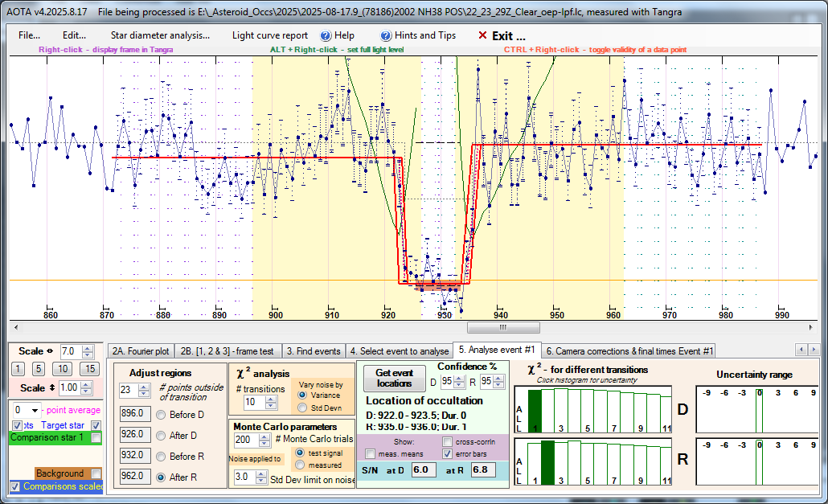
Task: Set horizontal scale preset to 15
Action: coord(90,368)
